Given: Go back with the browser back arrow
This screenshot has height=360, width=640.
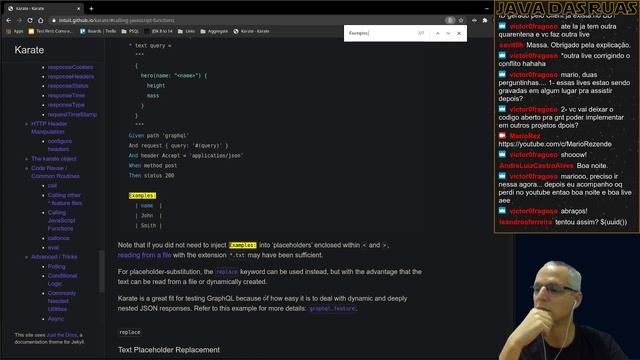Looking at the screenshot, I should point(9,20).
